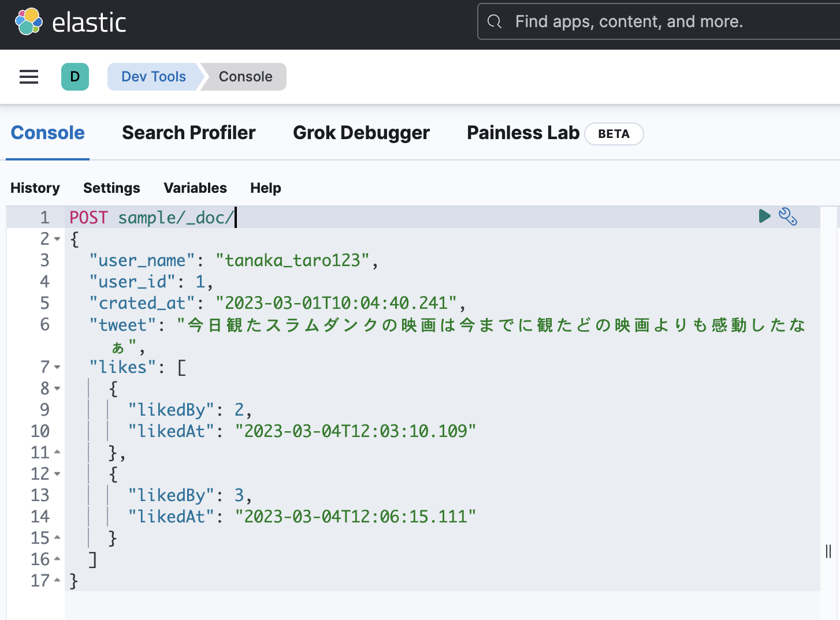Viewport: 840px width, 620px height.
Task: Click the Console breadcrumb
Action: coord(246,77)
